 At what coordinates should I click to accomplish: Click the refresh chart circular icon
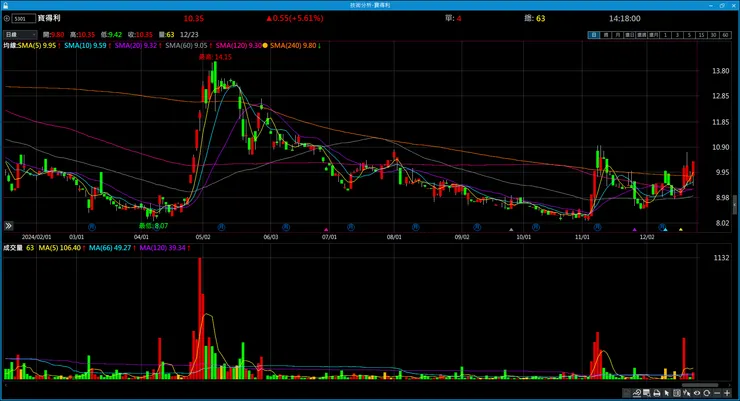(x=706, y=393)
